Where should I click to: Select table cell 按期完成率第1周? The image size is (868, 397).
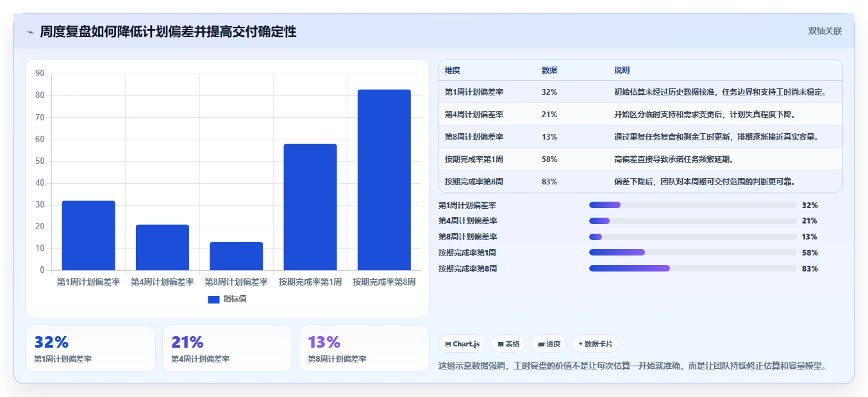pyautogui.click(x=474, y=159)
